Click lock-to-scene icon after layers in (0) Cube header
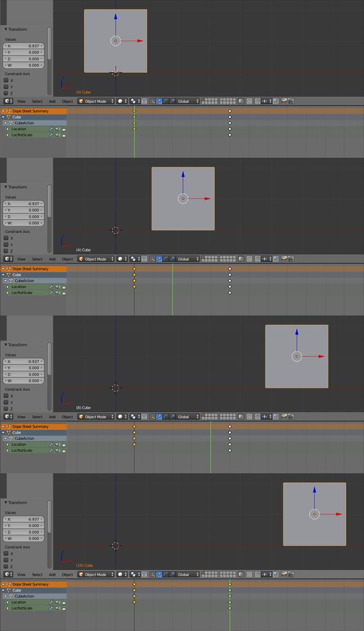Screen dimensions: 364x631 241,102
